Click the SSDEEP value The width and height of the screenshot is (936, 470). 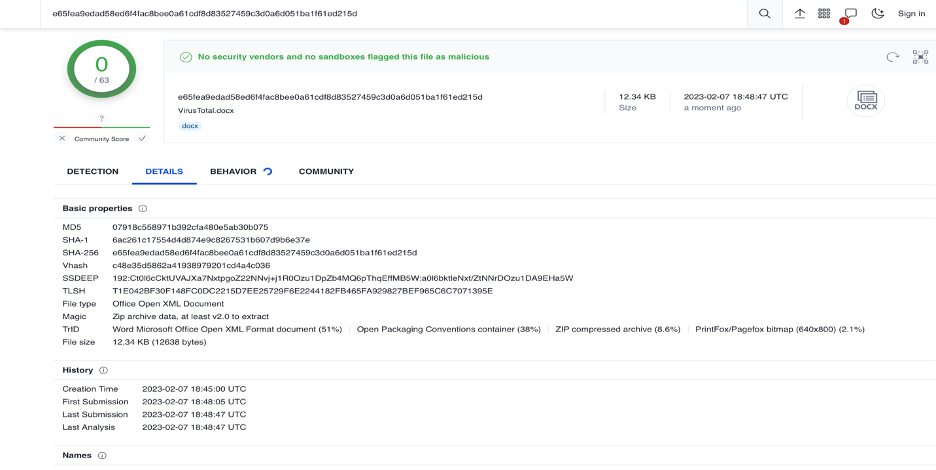tap(343, 278)
